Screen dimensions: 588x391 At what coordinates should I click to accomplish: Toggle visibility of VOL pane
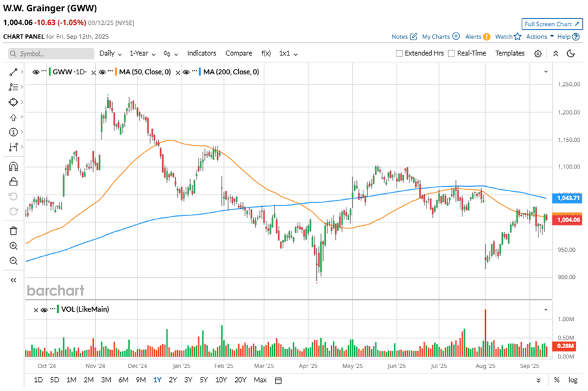(x=44, y=310)
